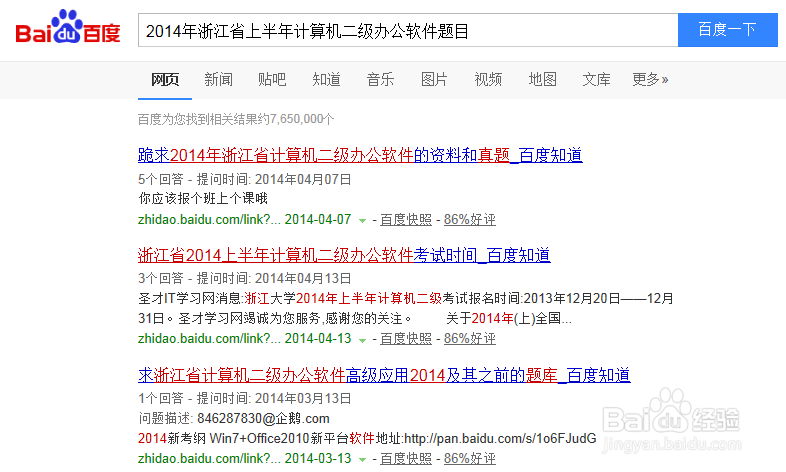Click 86%好评 on the 2014-04-07 result
The width and height of the screenshot is (786, 472).
[x=470, y=219]
